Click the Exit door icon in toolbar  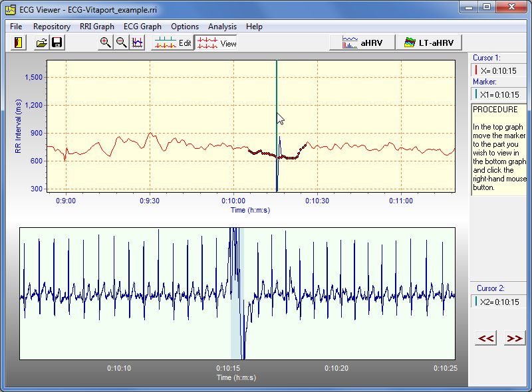(x=19, y=43)
